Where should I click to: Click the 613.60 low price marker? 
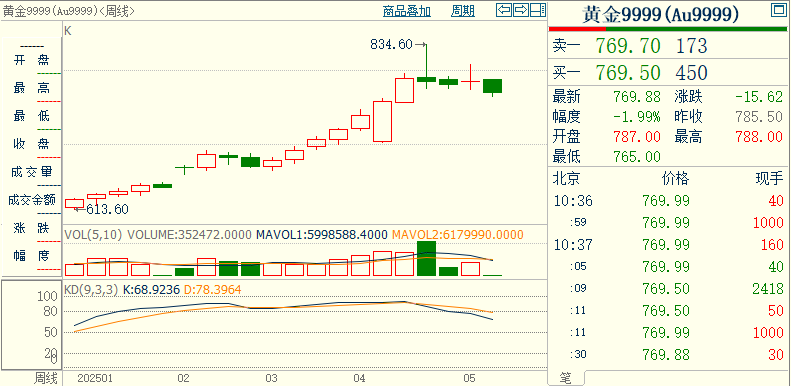[106, 209]
